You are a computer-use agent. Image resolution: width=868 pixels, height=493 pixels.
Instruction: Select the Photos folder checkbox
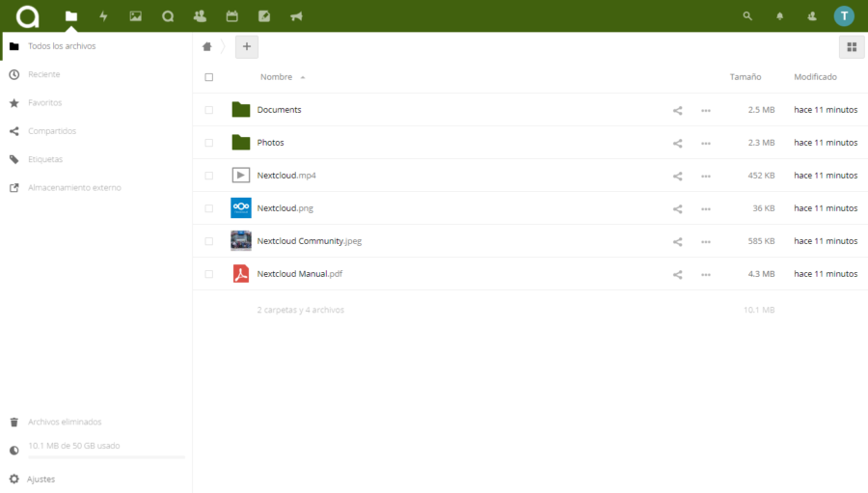pyautogui.click(x=208, y=143)
